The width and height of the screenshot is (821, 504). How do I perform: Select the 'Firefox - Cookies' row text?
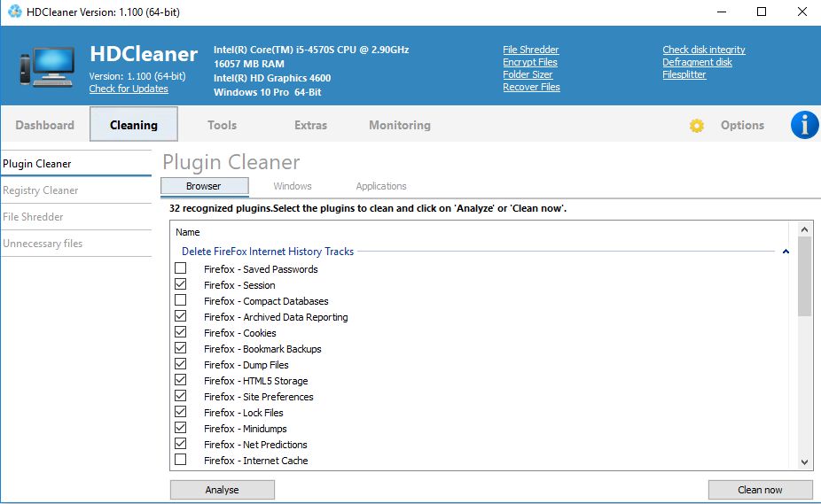tap(239, 333)
